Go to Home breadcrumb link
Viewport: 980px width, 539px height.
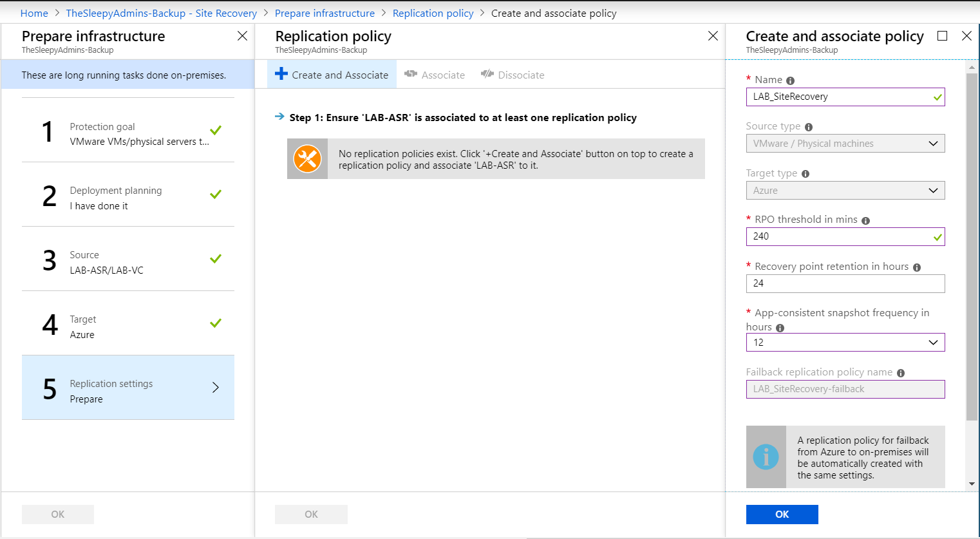click(34, 13)
